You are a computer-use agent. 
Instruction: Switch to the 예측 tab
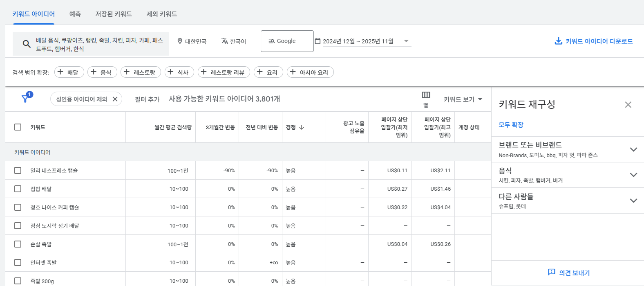(x=75, y=14)
